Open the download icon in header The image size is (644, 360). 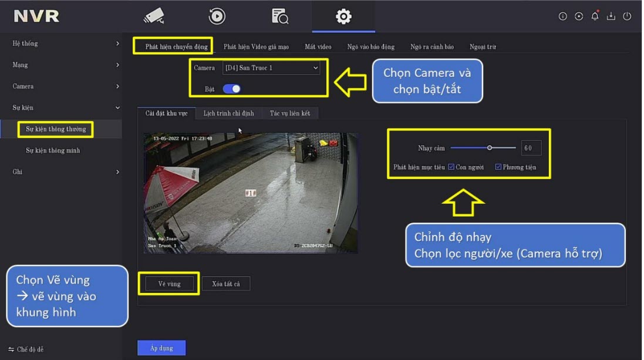click(611, 16)
